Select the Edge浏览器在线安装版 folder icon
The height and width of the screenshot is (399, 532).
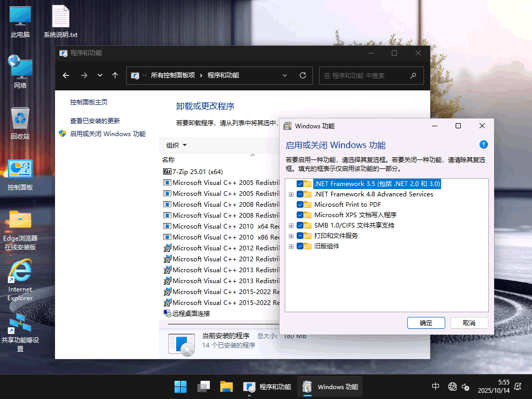(20, 230)
